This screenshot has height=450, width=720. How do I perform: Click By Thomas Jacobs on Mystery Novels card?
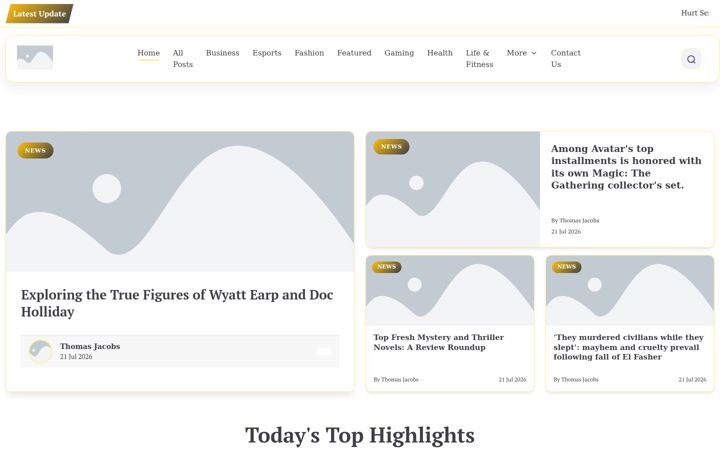[396, 380]
